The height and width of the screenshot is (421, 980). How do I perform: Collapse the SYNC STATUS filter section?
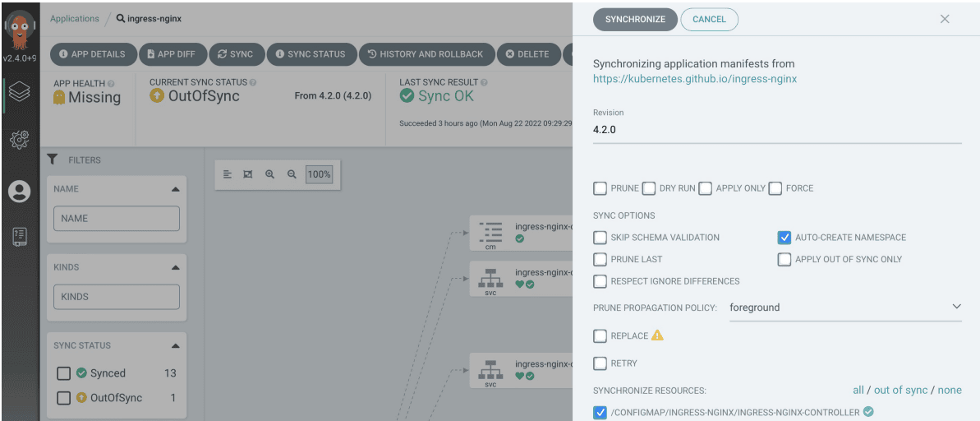point(176,345)
